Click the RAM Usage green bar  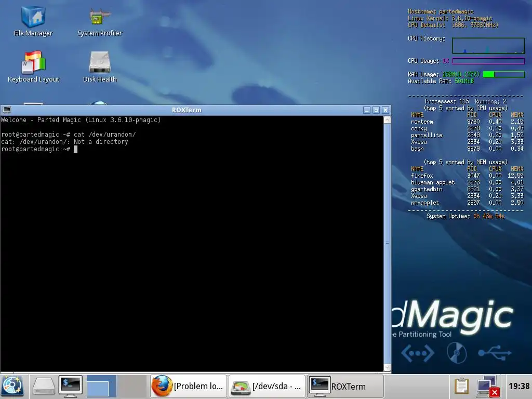pyautogui.click(x=503, y=74)
